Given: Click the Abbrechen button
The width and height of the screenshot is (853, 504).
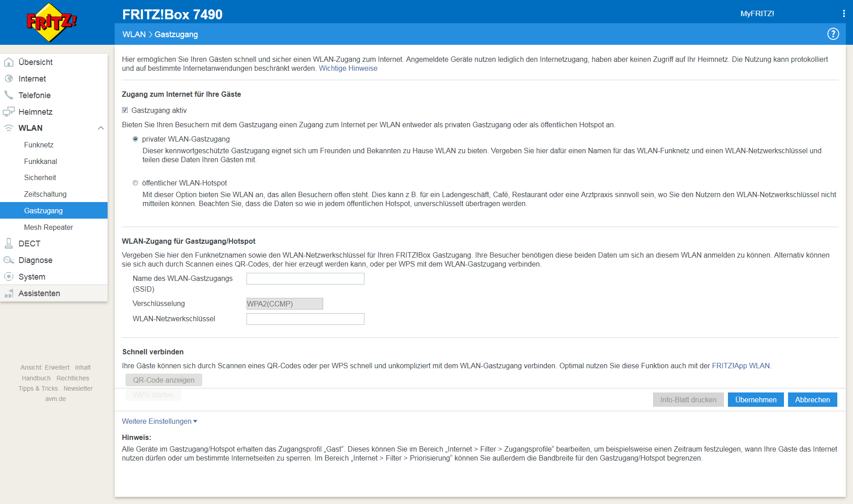Looking at the screenshot, I should click(812, 400).
